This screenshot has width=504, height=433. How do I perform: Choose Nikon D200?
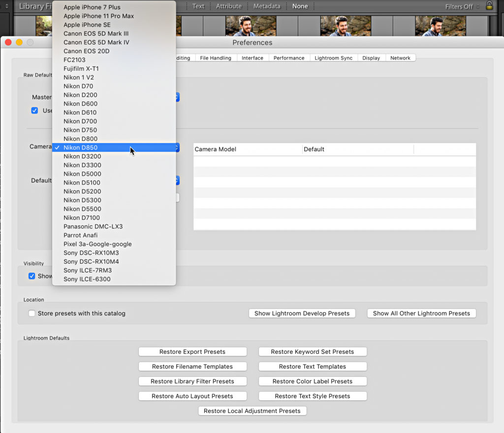(x=114, y=95)
